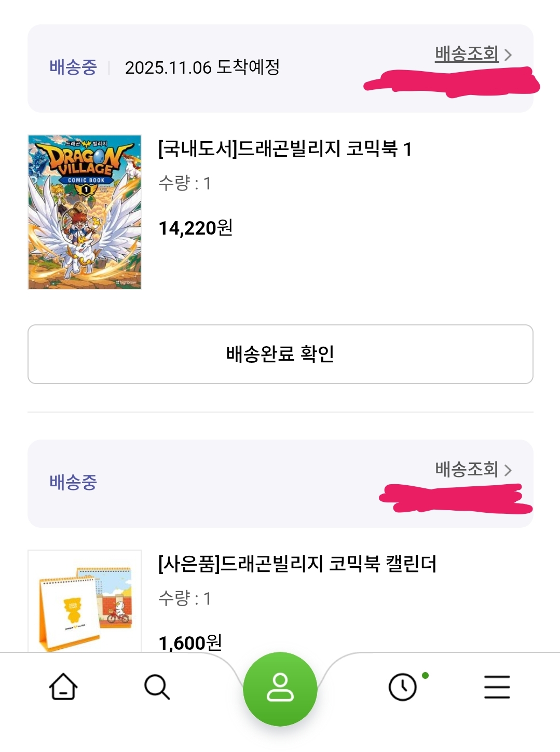Tap 배송중 status next to the arrival date
The width and height of the screenshot is (560, 752).
pos(73,67)
